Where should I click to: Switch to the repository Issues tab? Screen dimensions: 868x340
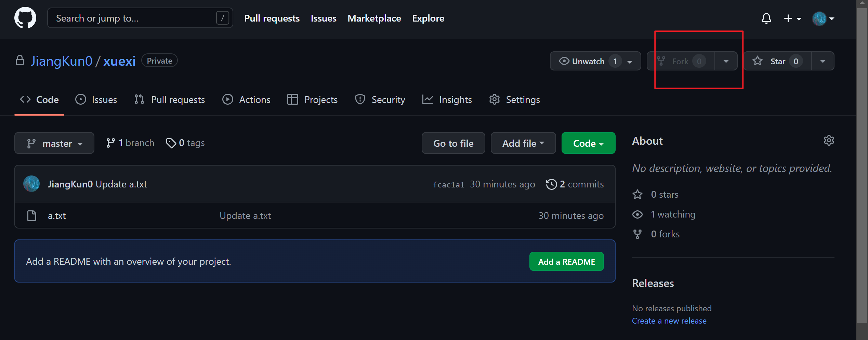tap(96, 100)
